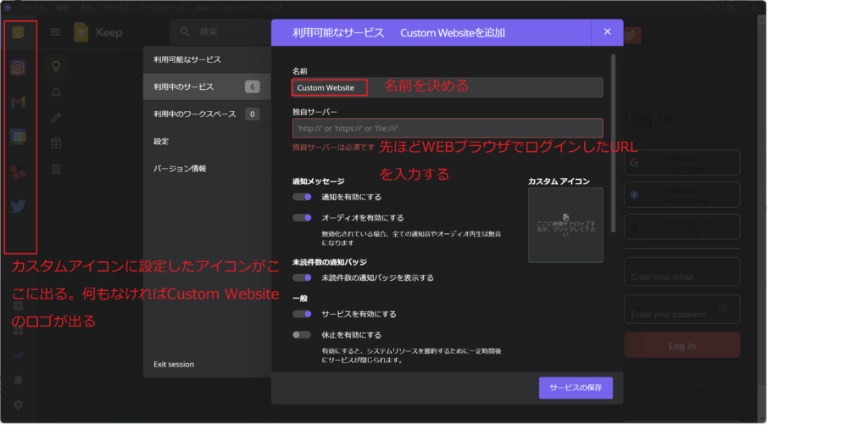Image resolution: width=868 pixels, height=442 pixels.
Task: Click the 'Enter your email' field
Action: point(682,272)
